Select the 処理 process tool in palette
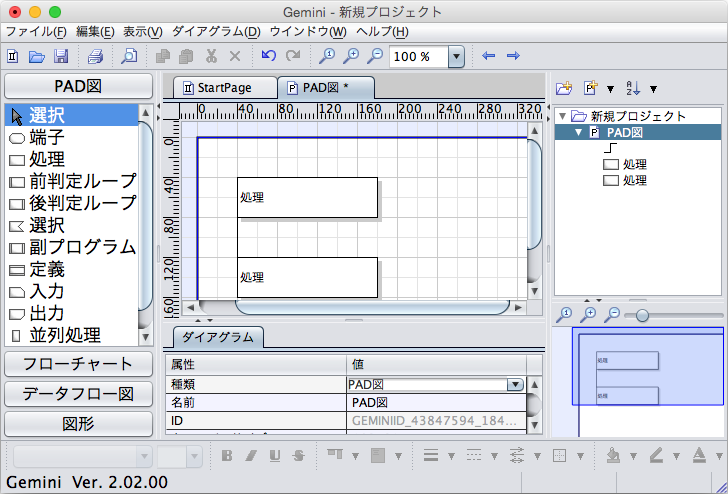 tap(72, 159)
